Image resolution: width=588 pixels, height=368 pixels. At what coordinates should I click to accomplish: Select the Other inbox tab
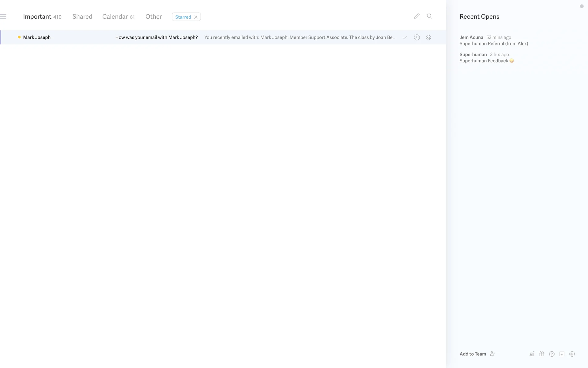pos(153,17)
